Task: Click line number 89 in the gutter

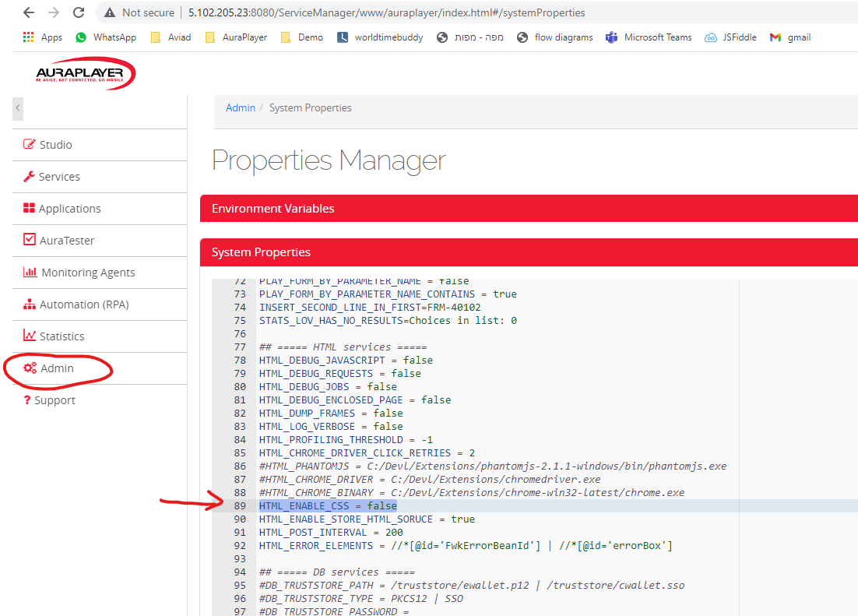Action: pyautogui.click(x=240, y=506)
